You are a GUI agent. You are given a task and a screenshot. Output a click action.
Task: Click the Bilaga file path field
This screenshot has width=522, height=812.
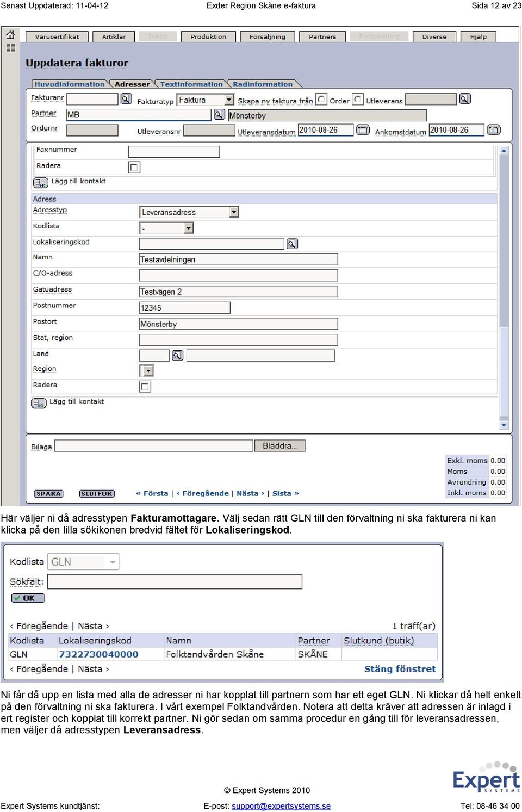154,446
